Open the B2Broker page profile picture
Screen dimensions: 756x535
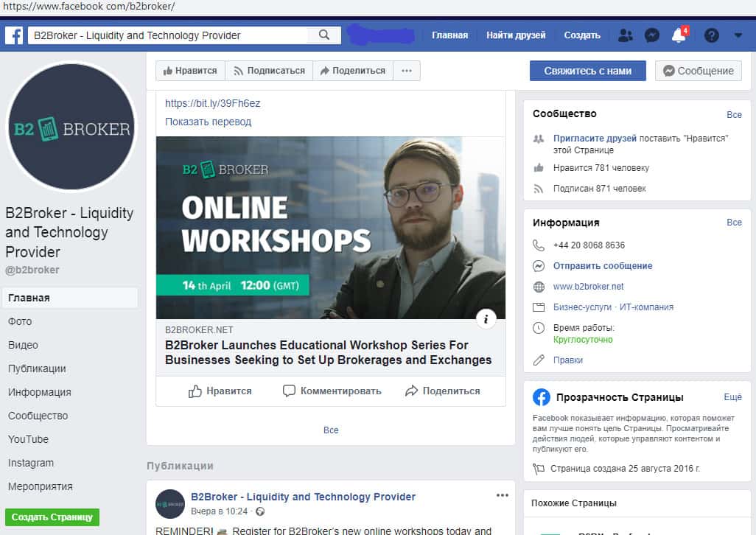click(72, 127)
